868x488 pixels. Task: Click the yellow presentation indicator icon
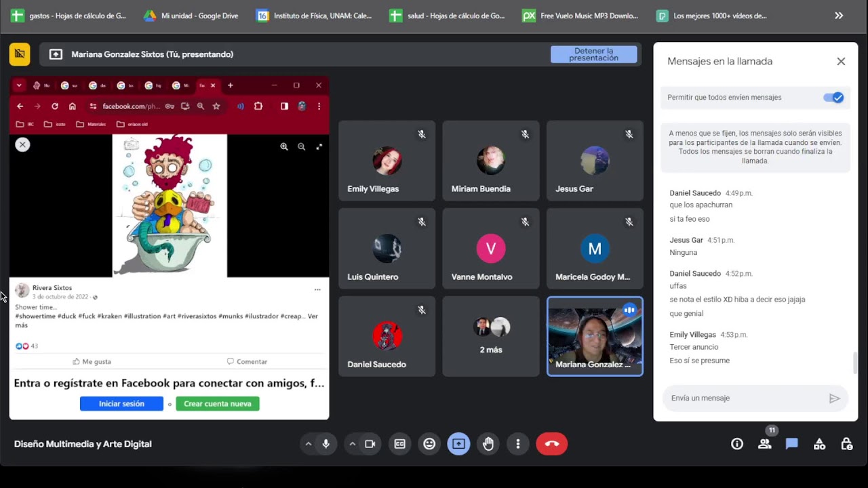[20, 54]
